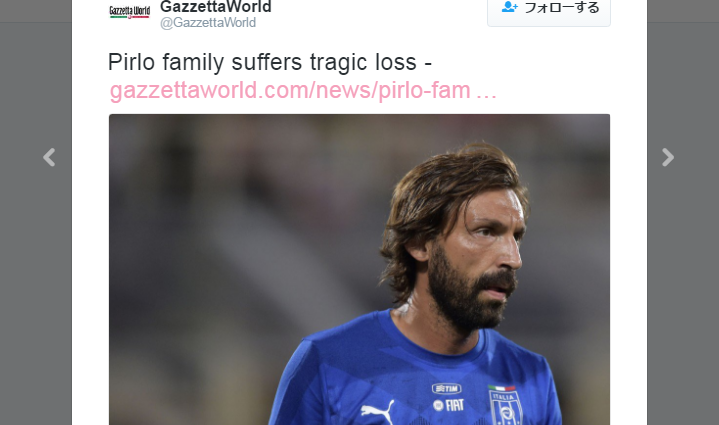Click the Italia crest badge on the jersey
The image size is (719, 425).
[505, 406]
